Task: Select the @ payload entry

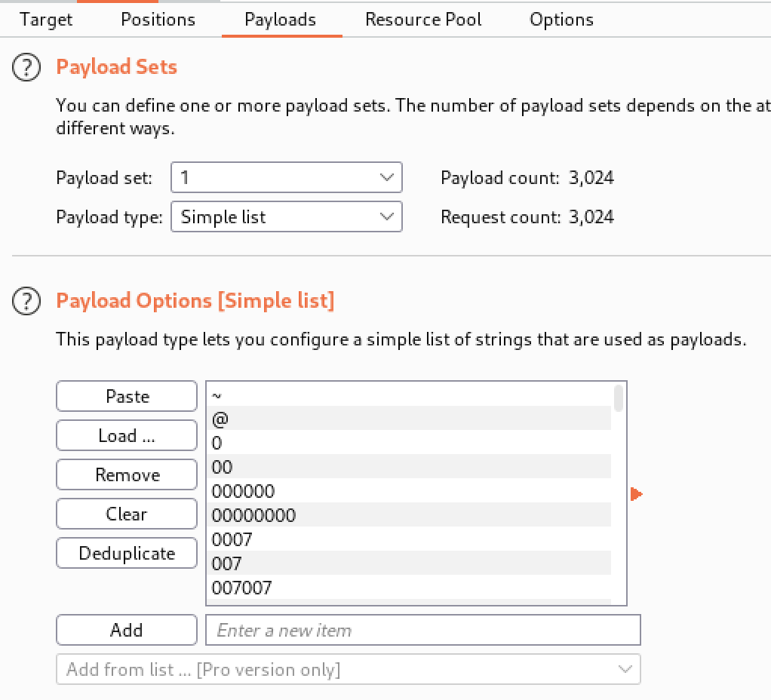Action: 409,419
